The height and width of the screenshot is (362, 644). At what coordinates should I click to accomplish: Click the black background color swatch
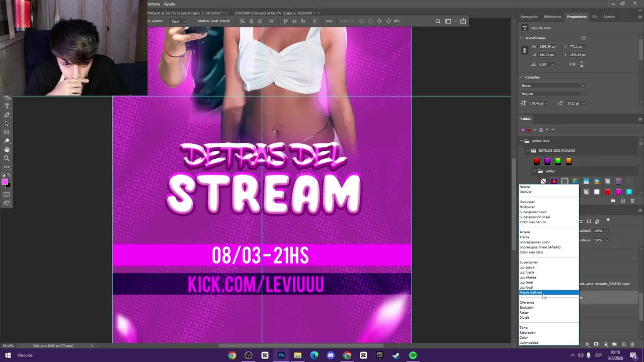9,186
